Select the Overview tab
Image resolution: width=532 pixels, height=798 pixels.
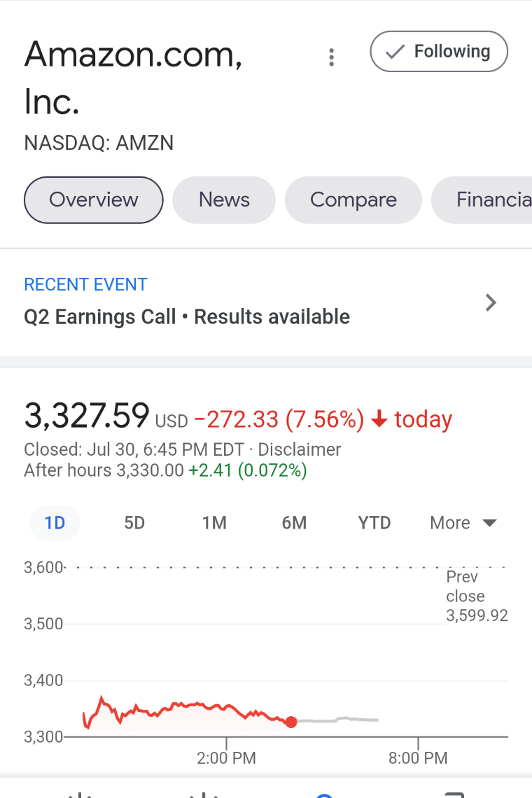click(94, 200)
